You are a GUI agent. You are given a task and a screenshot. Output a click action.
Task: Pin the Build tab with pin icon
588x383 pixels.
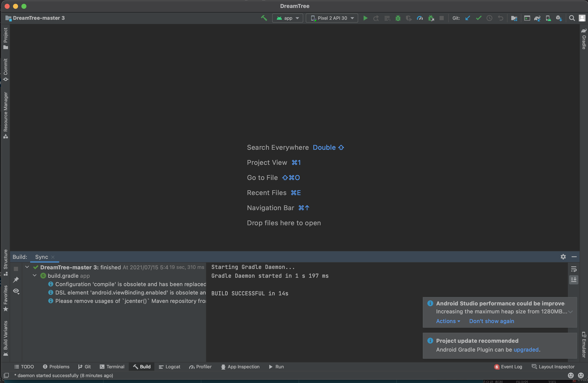[16, 280]
